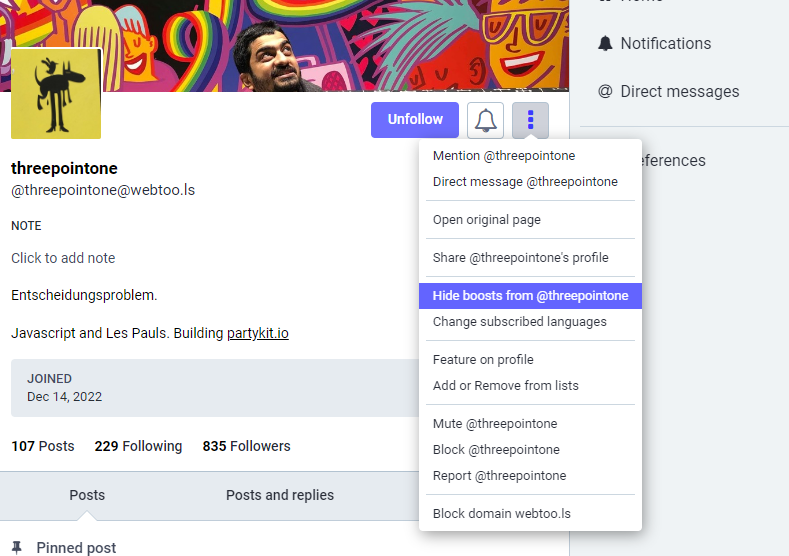Open the 229 Following list
The width and height of the screenshot is (789, 556).
click(138, 446)
